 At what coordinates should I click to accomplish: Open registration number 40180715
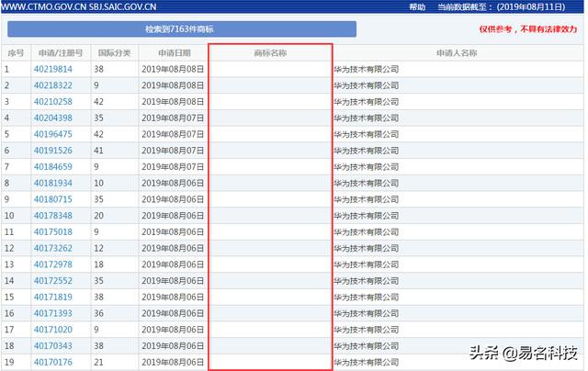(53, 199)
